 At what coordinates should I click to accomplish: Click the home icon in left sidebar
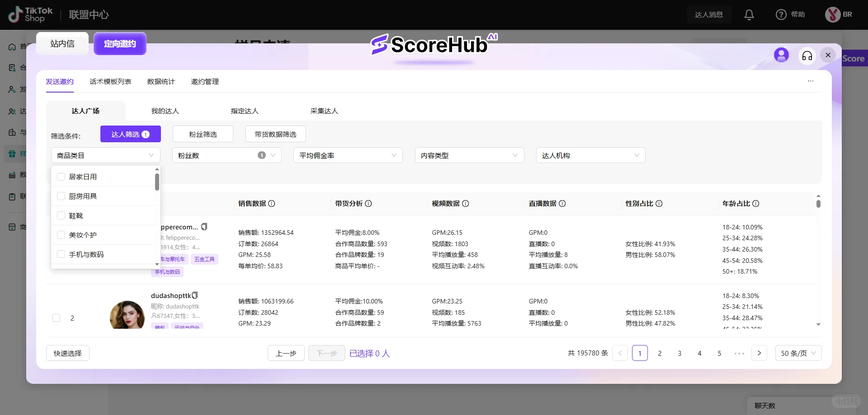click(x=12, y=47)
